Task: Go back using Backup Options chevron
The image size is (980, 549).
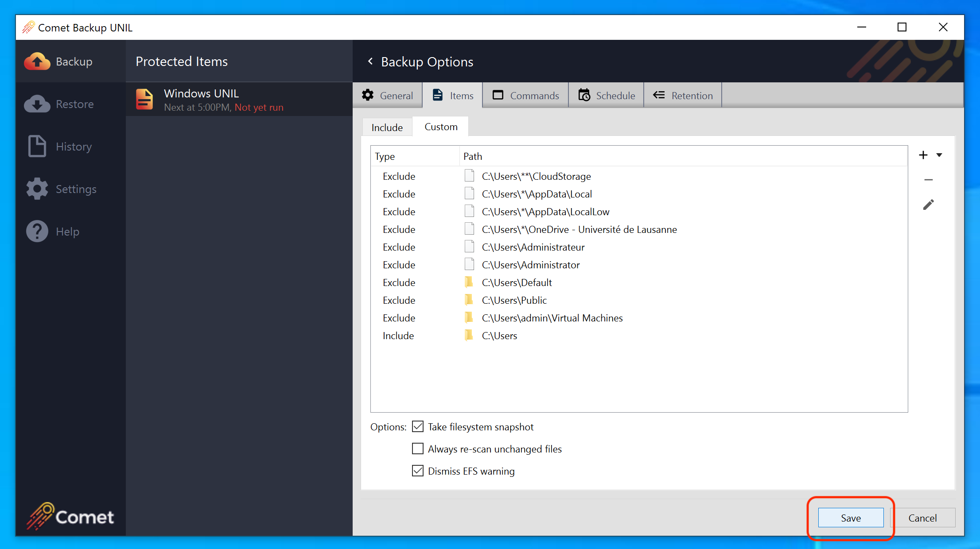Action: 370,62
